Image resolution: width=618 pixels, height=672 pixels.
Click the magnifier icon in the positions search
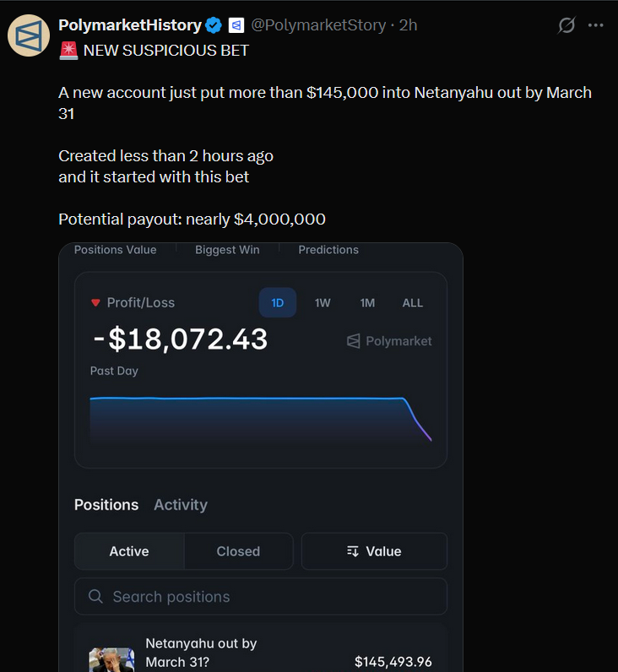96,597
